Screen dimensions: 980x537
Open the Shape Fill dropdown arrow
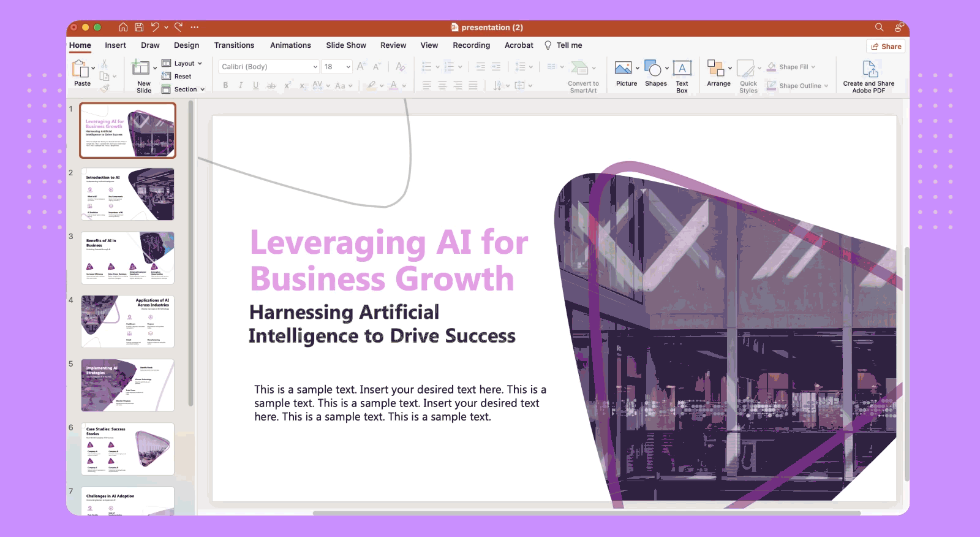coord(813,67)
